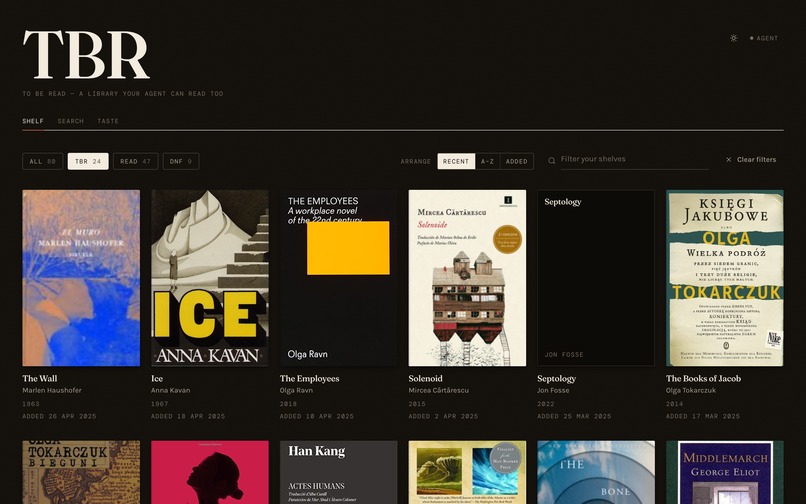806x504 pixels.
Task: Click author name Jon Fosse below cover
Action: coord(553,390)
